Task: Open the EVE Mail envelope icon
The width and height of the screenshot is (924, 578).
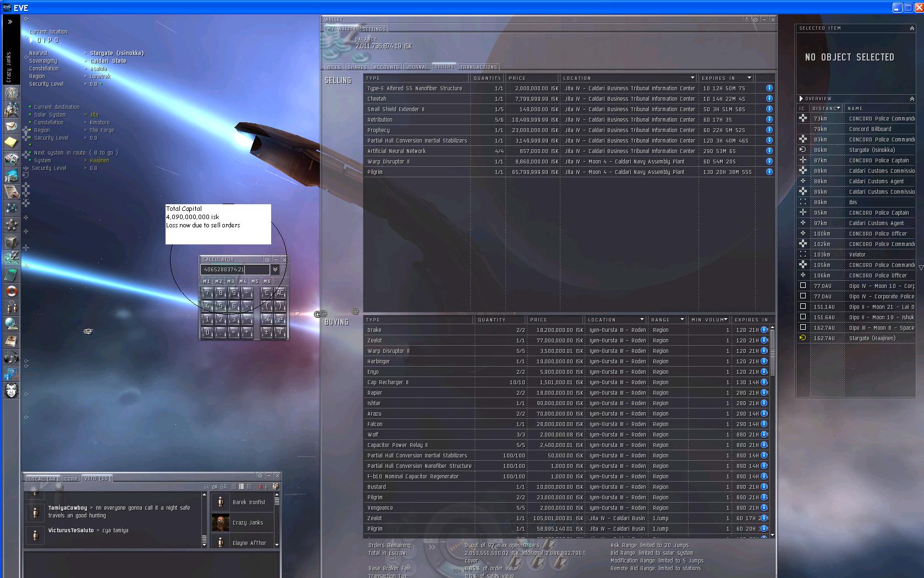Action: (12, 126)
